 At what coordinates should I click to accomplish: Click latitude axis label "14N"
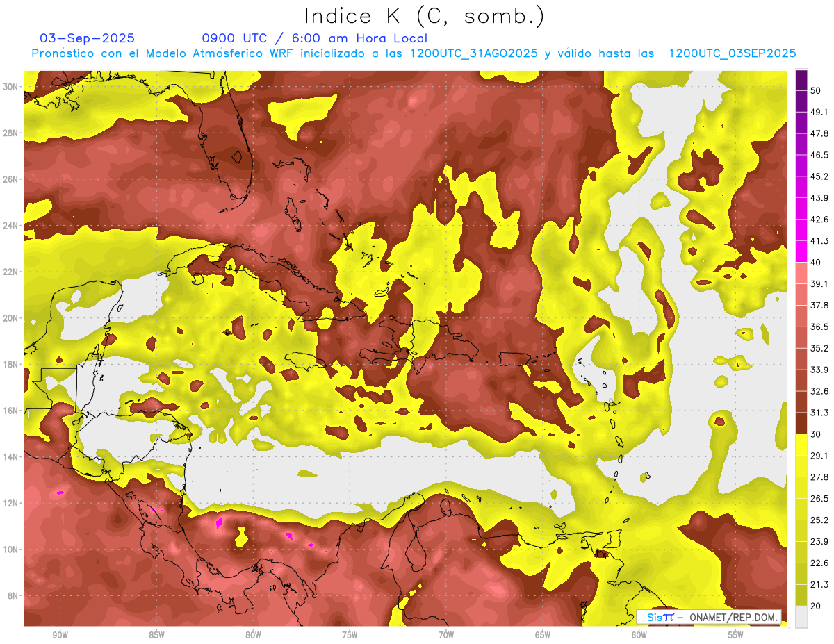(x=10, y=456)
